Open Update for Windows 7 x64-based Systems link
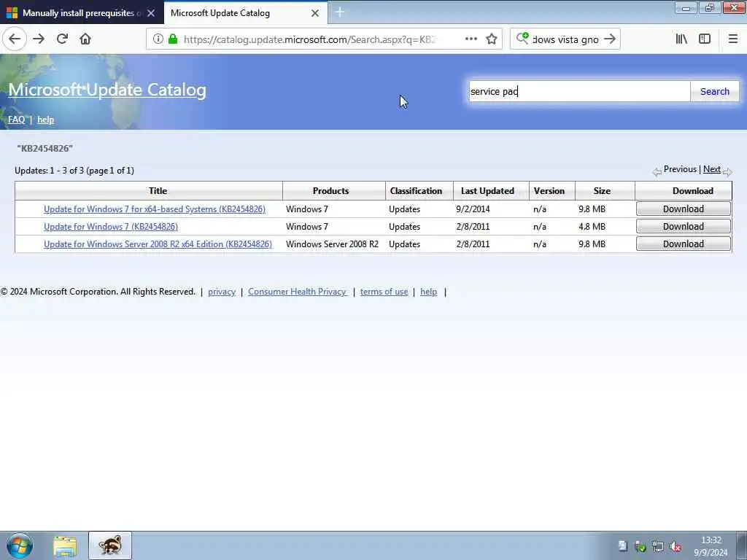Viewport: 747px width, 560px height. [x=155, y=209]
